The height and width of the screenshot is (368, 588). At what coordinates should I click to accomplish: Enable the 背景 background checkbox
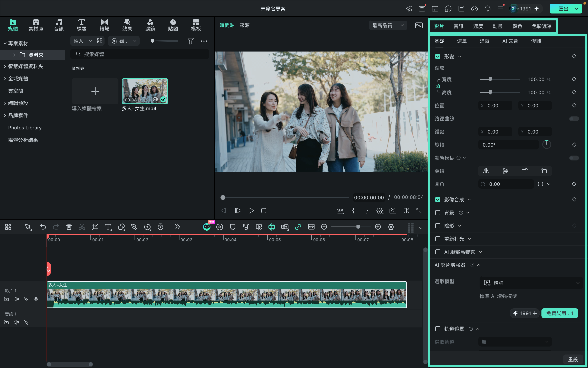tap(438, 213)
